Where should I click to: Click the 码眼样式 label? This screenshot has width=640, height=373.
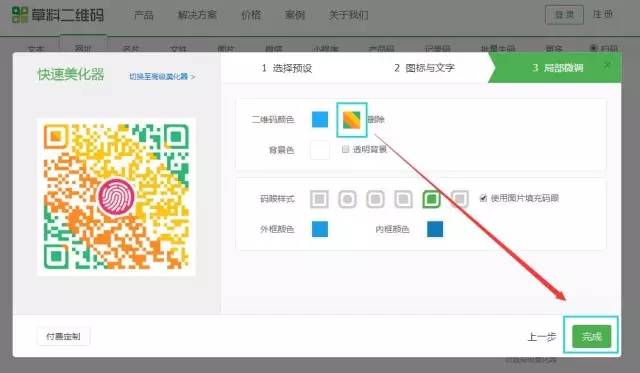pyautogui.click(x=277, y=199)
